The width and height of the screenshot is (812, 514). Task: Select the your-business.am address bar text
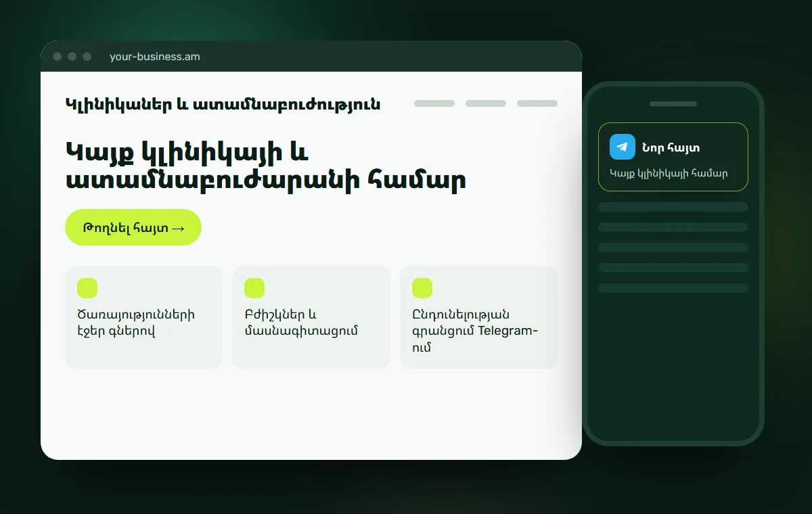(155, 57)
